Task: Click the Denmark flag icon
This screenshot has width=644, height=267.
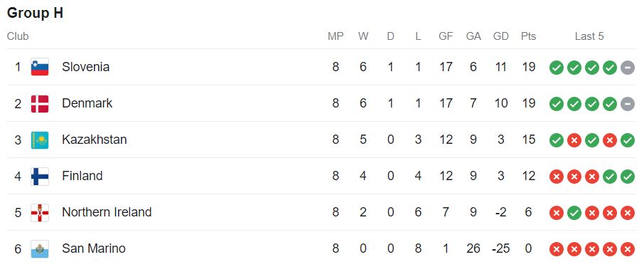Action: pyautogui.click(x=40, y=103)
